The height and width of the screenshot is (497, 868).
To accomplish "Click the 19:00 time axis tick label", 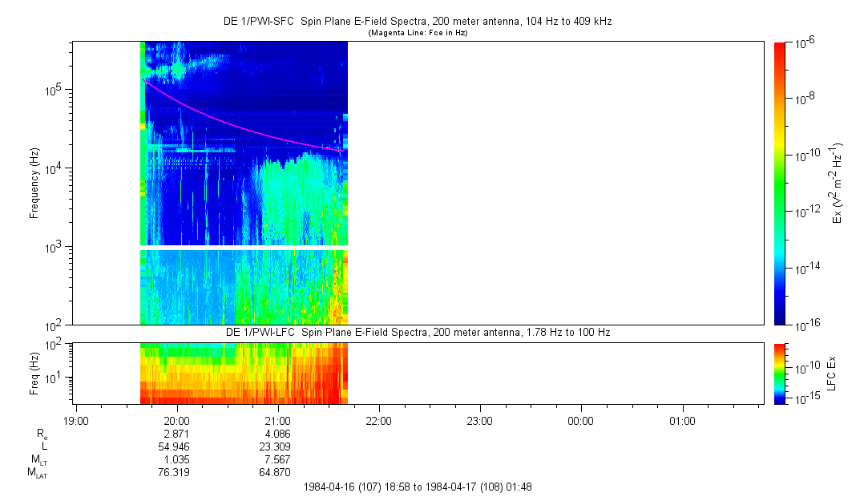I will 75,420.
